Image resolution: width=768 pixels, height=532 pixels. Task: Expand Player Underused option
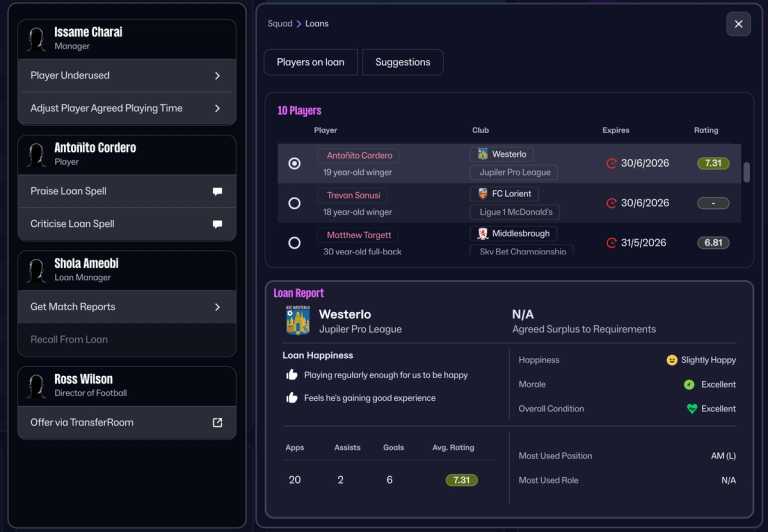pyautogui.click(x=127, y=75)
